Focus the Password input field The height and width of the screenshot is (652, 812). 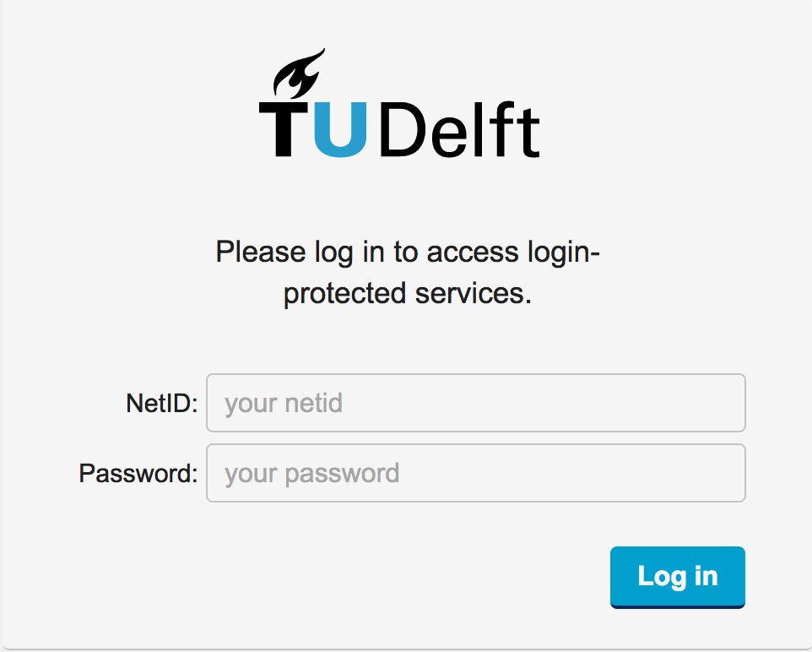click(475, 473)
